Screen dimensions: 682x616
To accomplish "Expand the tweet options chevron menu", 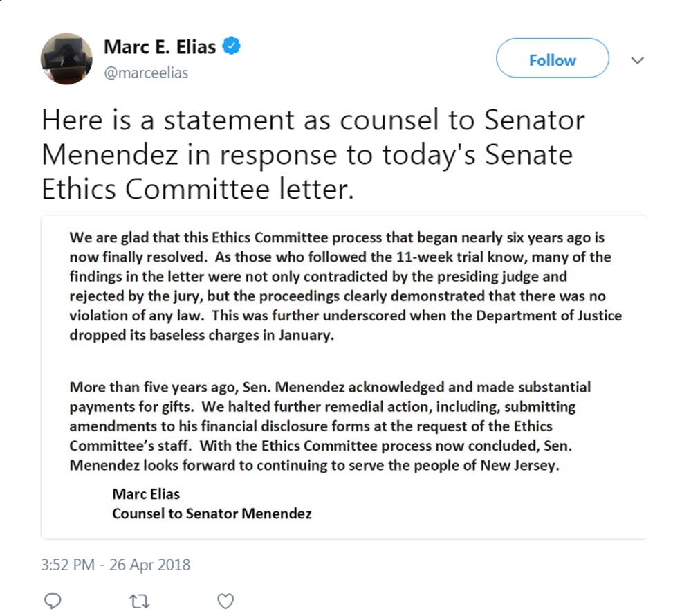I will 638,60.
